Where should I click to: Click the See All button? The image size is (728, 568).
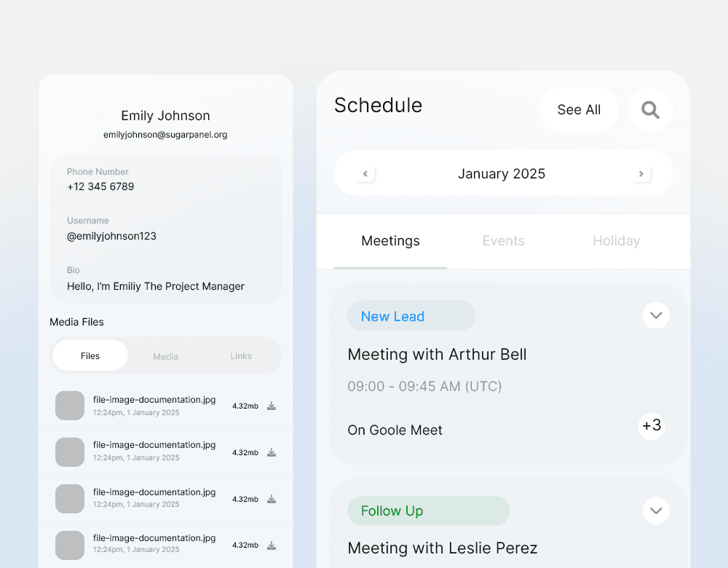point(579,110)
